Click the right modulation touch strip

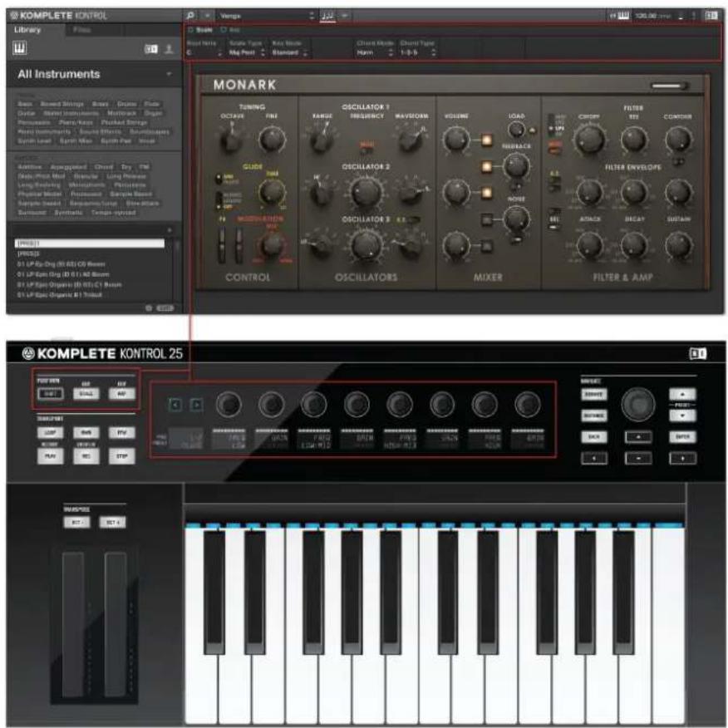116,625
